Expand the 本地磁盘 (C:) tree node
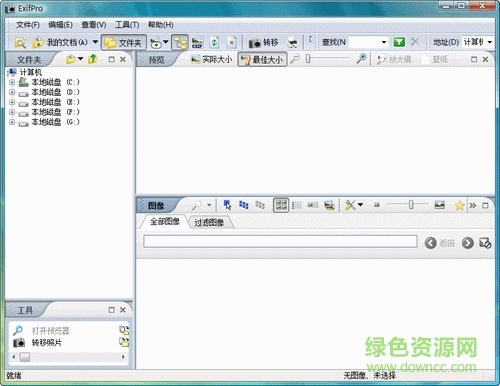 coord(12,82)
